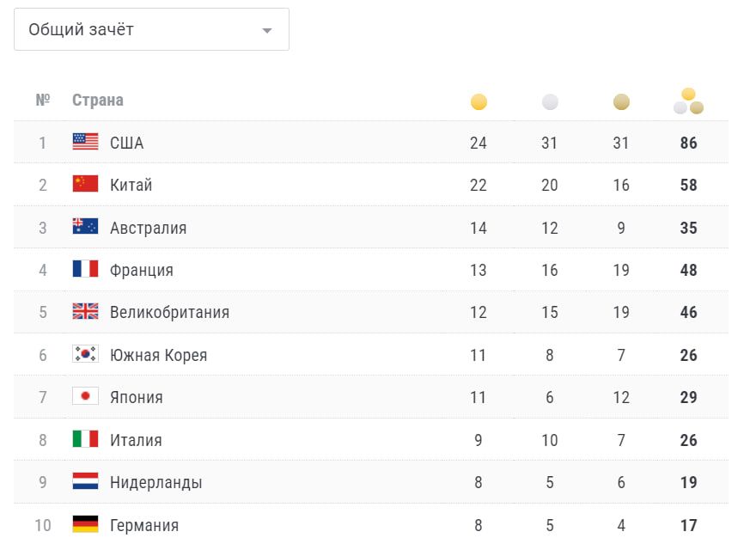Click the Netherlands flag icon
Screen dimensions: 756x544
pos(85,482)
